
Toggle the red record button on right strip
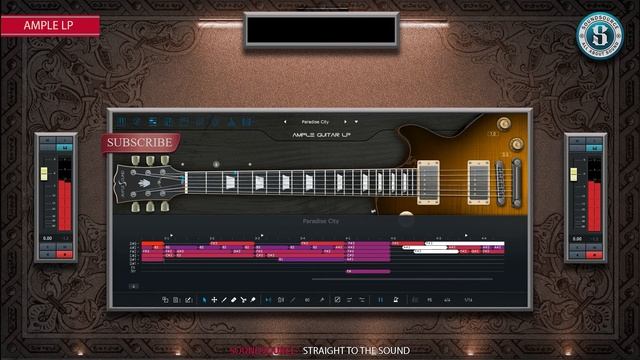pyautogui.click(x=594, y=255)
